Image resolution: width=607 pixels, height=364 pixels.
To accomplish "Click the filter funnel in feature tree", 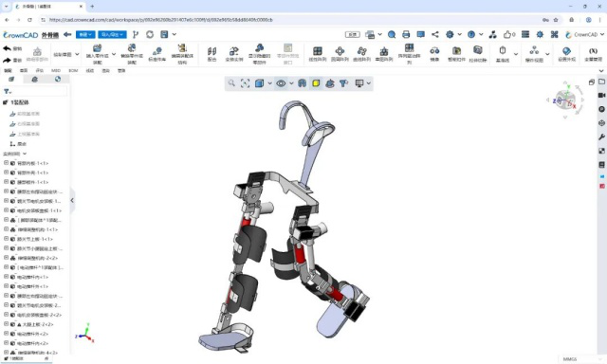I will click(x=7, y=92).
